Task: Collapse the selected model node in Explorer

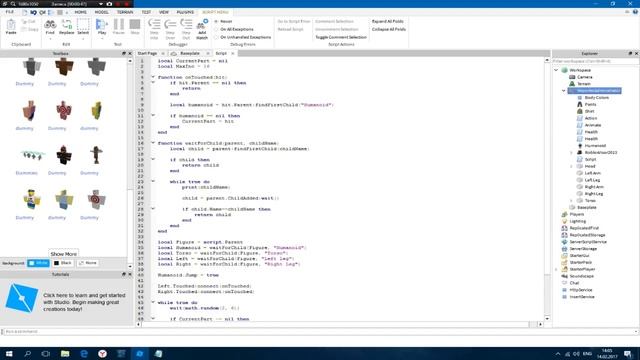Action: 564,91
